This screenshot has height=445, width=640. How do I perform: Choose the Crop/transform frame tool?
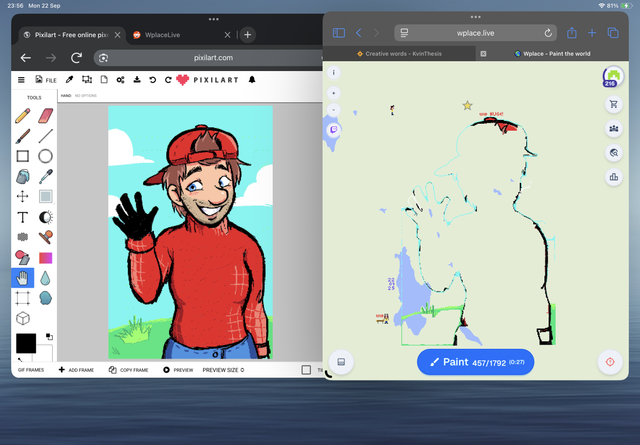pos(22,298)
